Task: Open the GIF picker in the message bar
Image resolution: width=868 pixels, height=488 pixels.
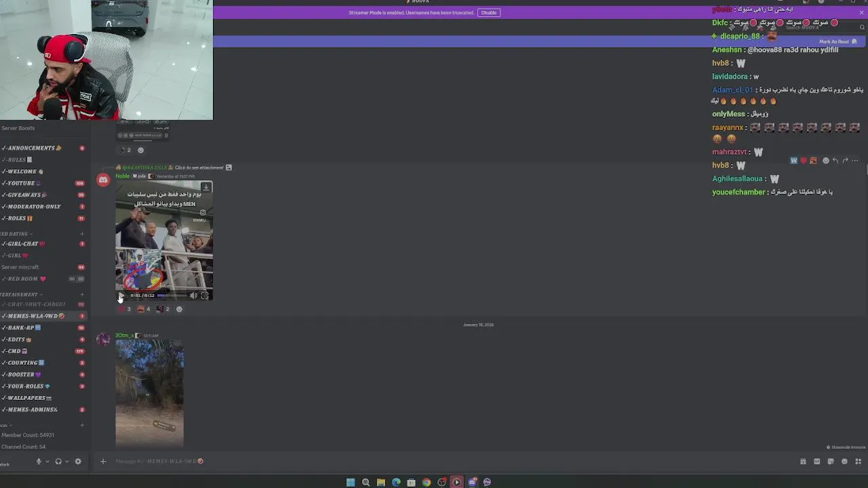Action: point(817,462)
